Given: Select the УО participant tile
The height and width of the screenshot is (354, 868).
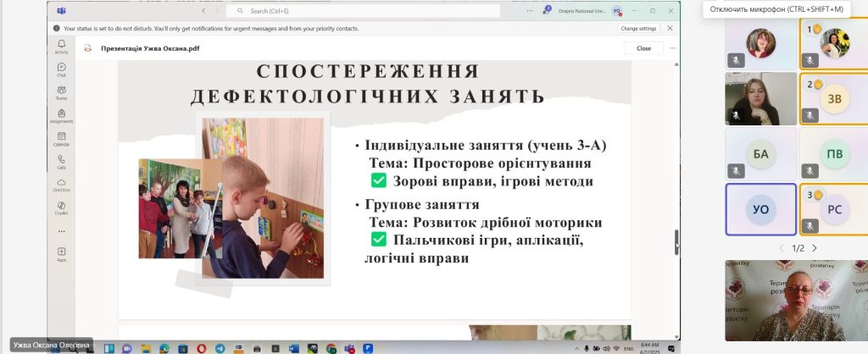Looking at the screenshot, I should 760,209.
